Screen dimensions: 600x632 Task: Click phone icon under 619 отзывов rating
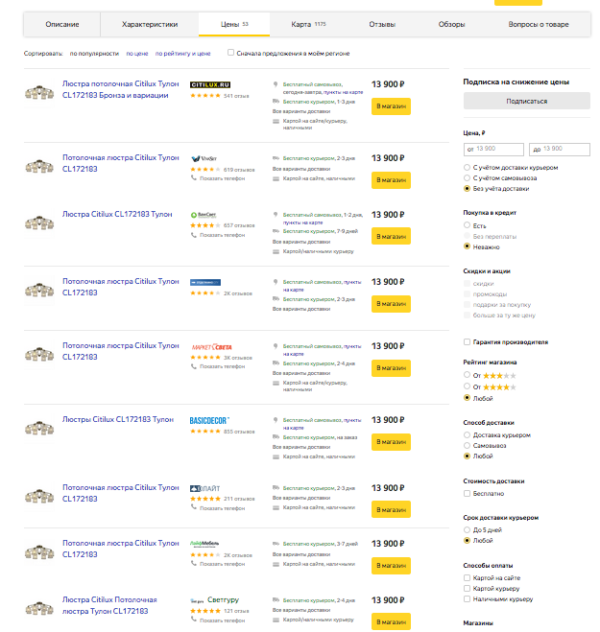pos(194,178)
